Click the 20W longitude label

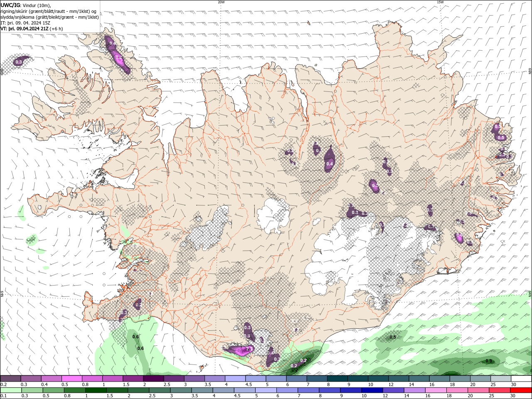pyautogui.click(x=221, y=2)
